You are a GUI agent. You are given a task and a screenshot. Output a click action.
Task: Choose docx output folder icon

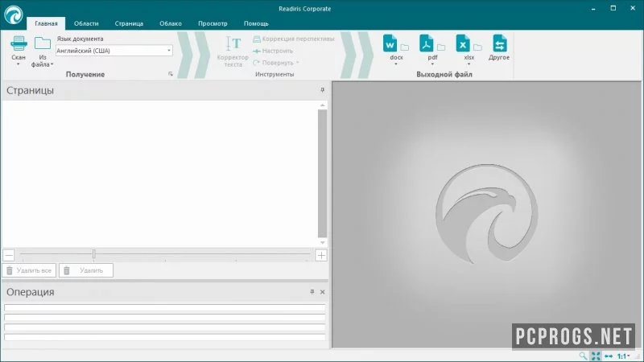pyautogui.click(x=405, y=47)
